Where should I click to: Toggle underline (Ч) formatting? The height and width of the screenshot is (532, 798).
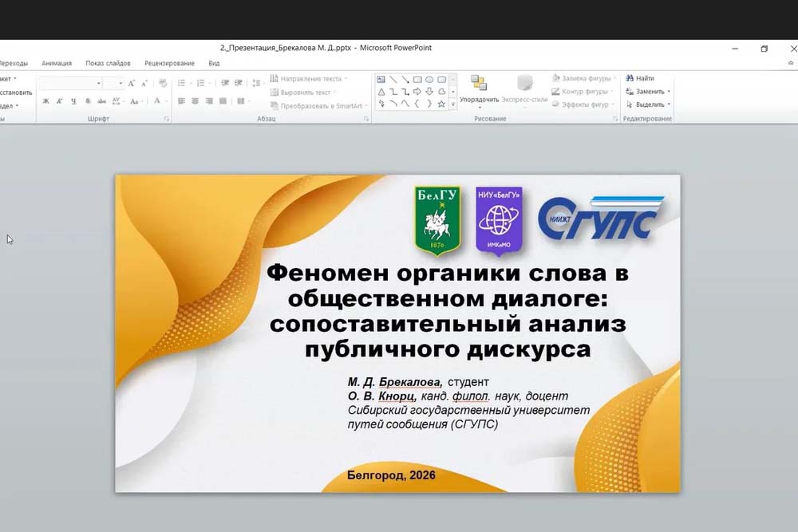pos(73,101)
